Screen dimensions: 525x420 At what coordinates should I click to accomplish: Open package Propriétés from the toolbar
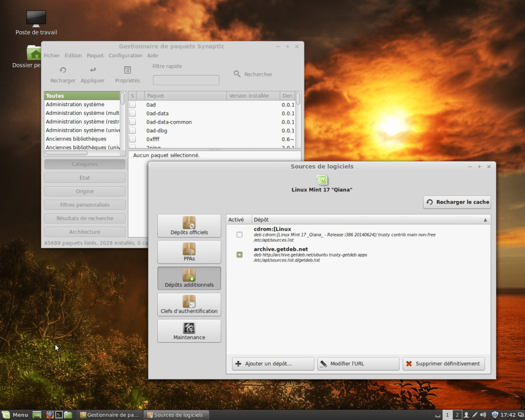(x=128, y=70)
